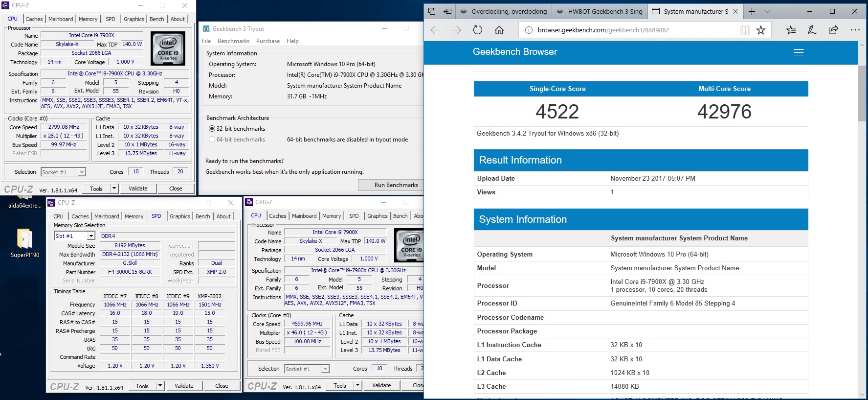Image resolution: width=868 pixels, height=400 pixels.
Task: Open the Geekbench Browser hamburger menu
Action: tap(799, 52)
